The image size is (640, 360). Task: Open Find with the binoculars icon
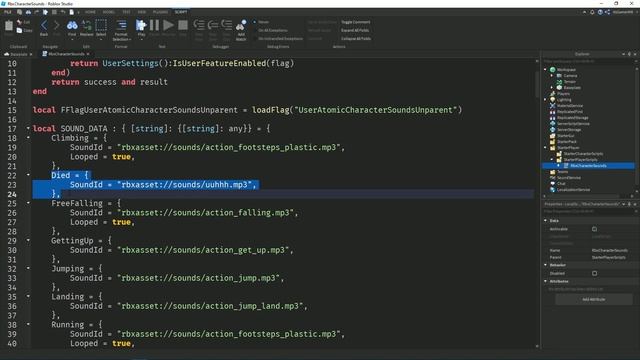tap(72, 25)
